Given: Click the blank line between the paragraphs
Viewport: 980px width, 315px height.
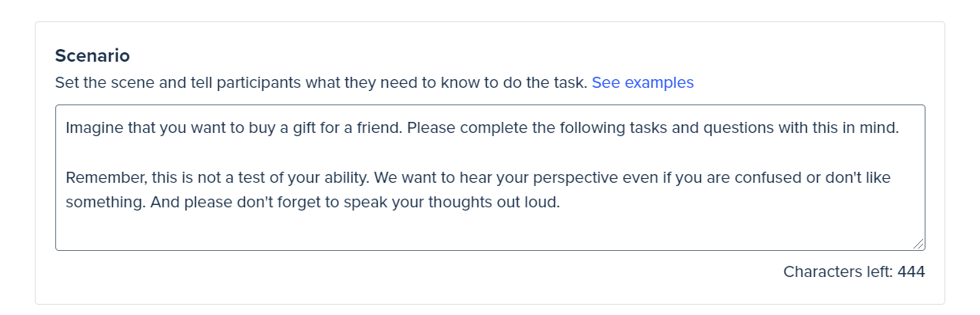Looking at the screenshot, I should click(490, 153).
